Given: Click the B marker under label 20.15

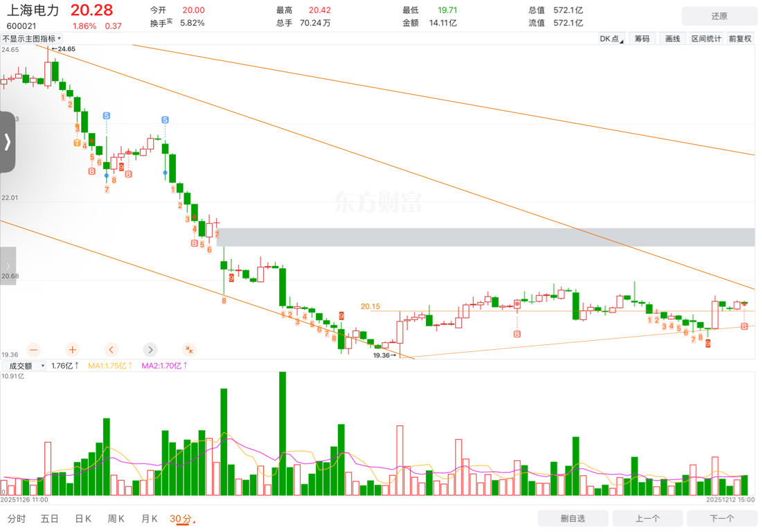Looking at the screenshot, I should [517, 334].
